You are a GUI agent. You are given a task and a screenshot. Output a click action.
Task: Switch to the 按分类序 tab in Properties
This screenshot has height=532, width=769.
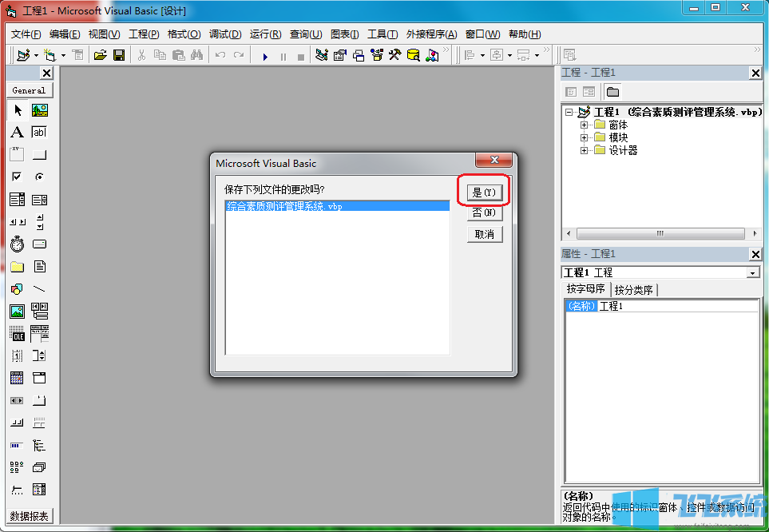point(633,289)
